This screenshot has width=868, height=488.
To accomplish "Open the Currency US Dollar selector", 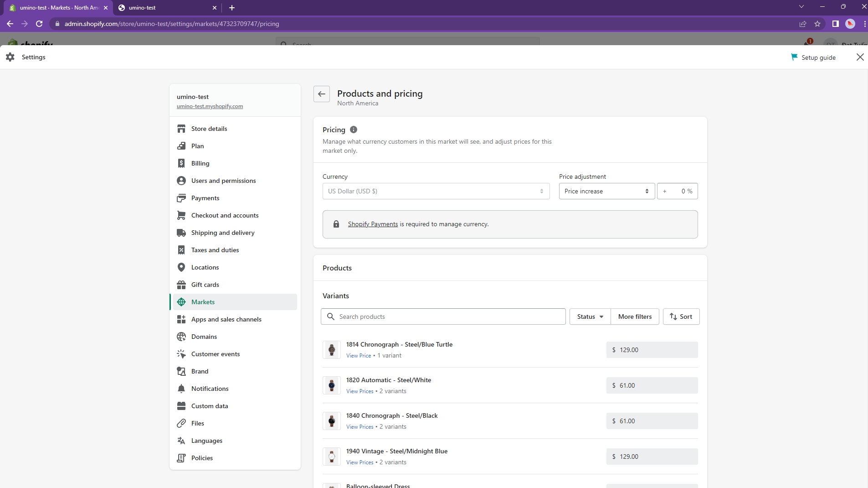I will pyautogui.click(x=435, y=191).
